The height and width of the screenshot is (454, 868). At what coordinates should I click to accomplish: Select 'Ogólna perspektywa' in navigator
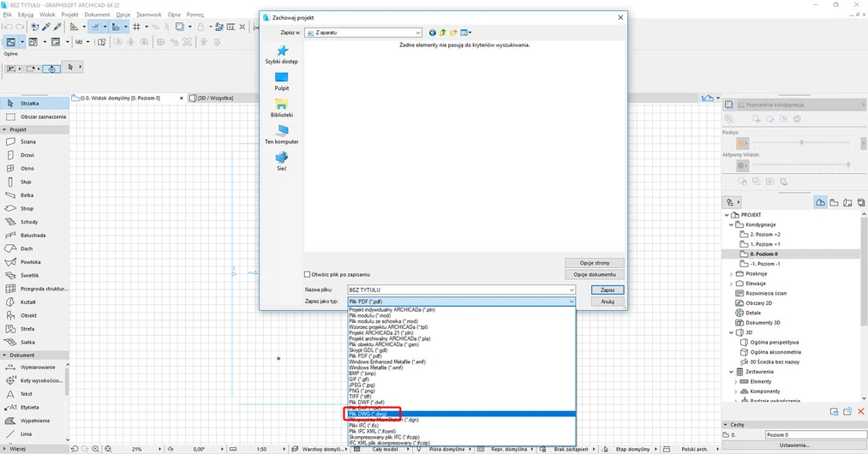click(x=774, y=342)
